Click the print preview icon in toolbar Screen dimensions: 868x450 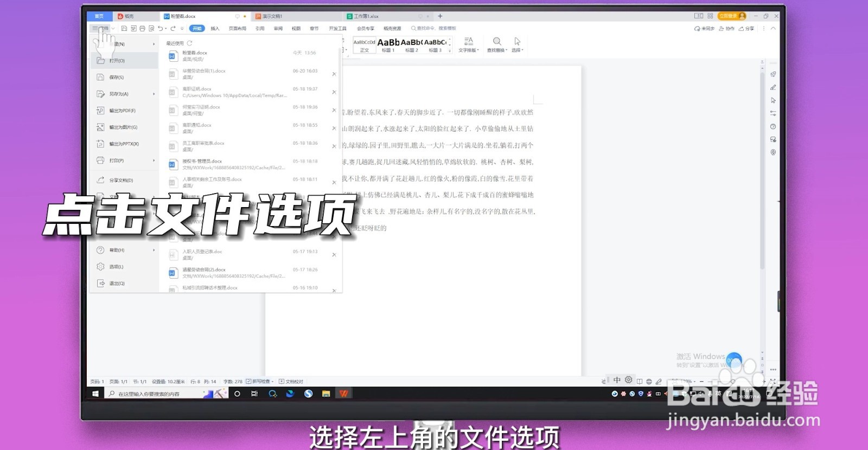[x=151, y=28]
